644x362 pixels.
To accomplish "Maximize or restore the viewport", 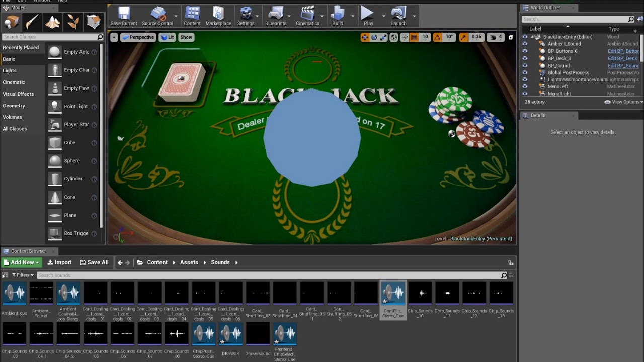I will coord(511,37).
